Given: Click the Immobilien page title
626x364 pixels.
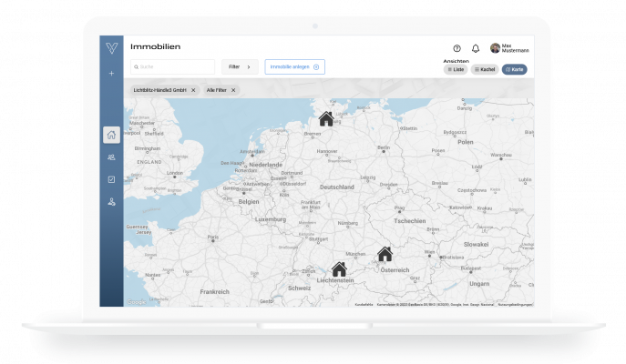Looking at the screenshot, I should point(155,46).
